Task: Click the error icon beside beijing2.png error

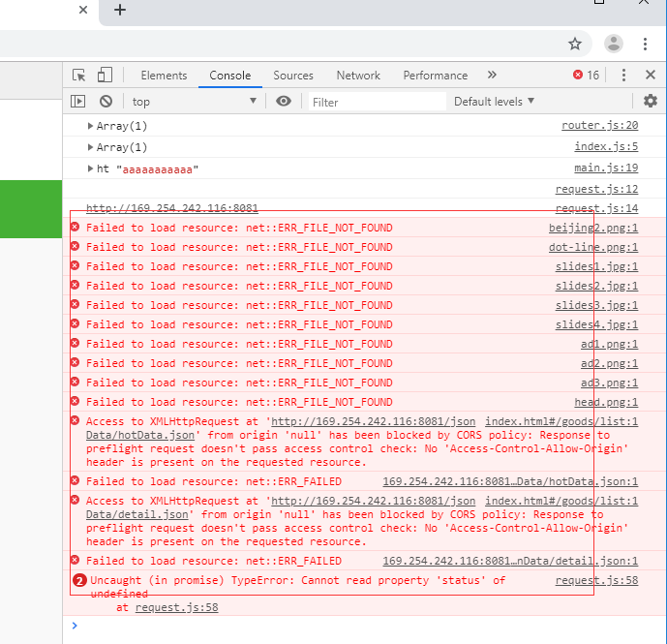Action: 76,228
